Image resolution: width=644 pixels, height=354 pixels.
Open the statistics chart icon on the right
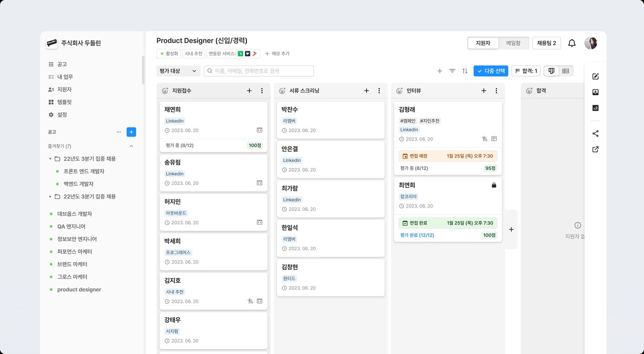[595, 108]
